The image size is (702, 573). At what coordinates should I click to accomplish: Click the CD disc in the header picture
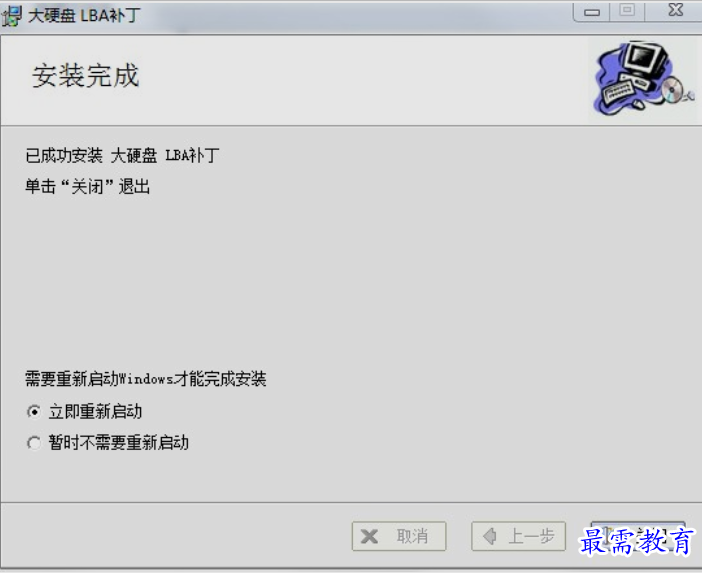point(672,89)
